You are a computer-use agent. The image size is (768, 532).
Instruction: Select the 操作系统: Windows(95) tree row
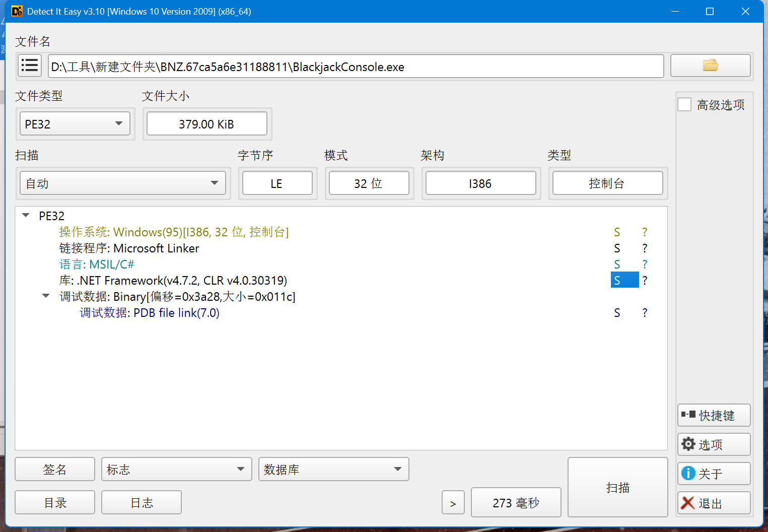click(174, 232)
